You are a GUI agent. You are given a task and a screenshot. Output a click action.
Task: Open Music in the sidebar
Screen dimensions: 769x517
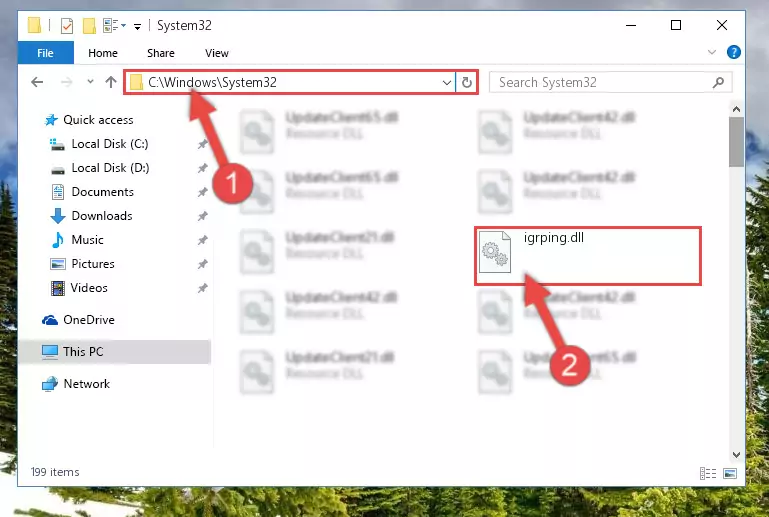tap(87, 240)
